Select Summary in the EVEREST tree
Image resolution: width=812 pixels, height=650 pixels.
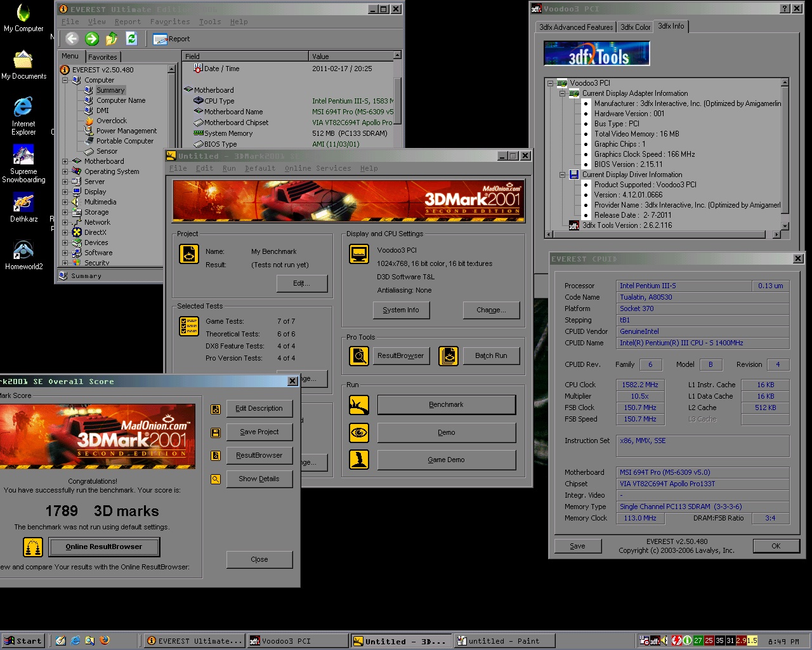(110, 90)
